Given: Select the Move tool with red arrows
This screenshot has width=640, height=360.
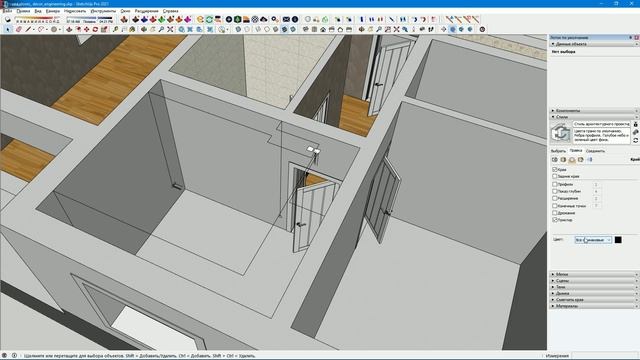Looking at the screenshot, I should click(87, 29).
